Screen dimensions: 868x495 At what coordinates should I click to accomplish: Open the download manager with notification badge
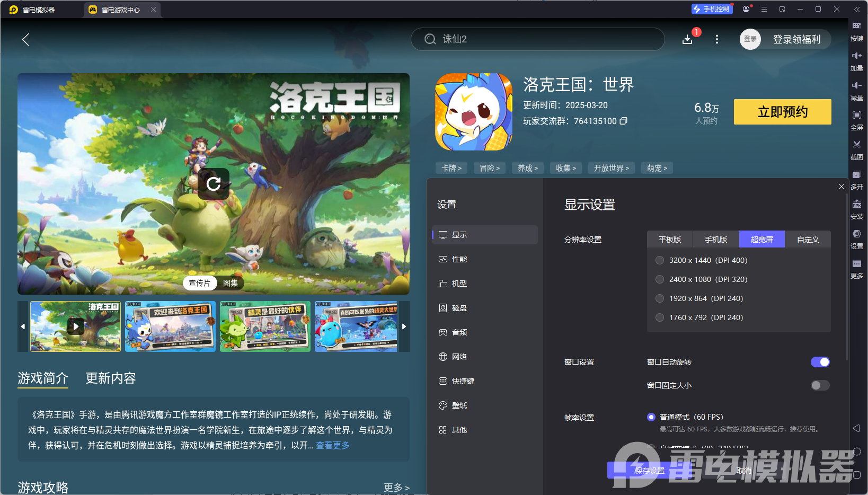click(687, 39)
